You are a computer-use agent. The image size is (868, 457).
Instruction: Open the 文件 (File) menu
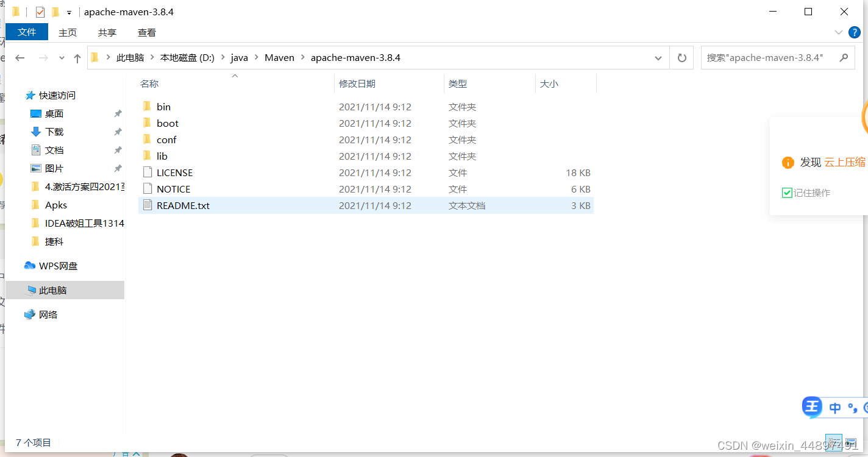click(x=27, y=32)
